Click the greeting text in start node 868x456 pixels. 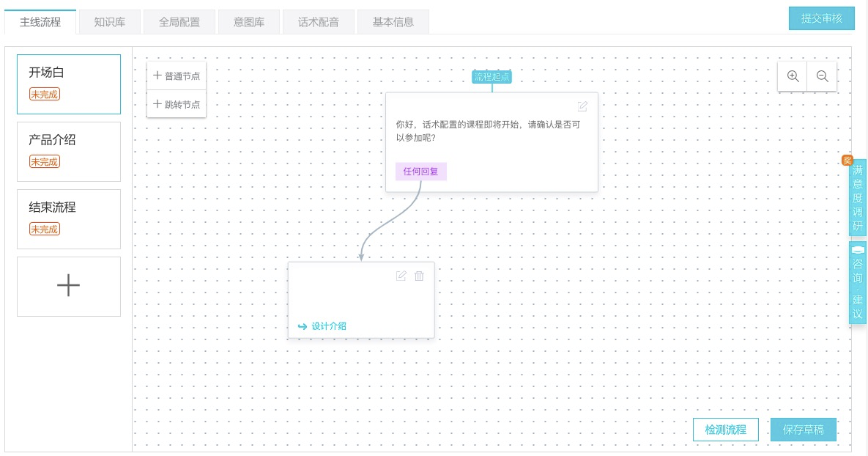click(x=488, y=130)
